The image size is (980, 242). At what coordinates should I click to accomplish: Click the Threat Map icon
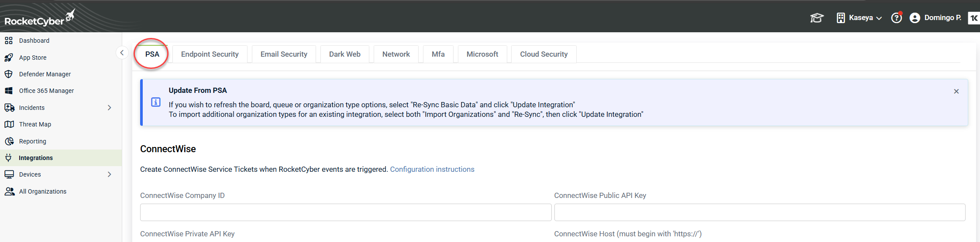point(9,124)
